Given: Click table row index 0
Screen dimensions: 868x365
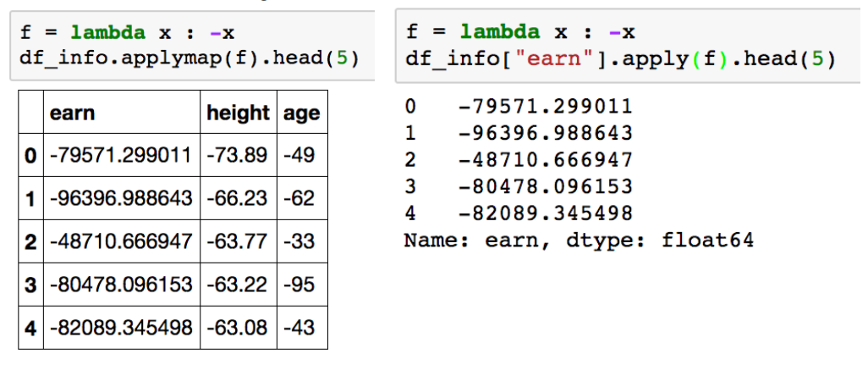Looking at the screenshot, I should click(x=31, y=155).
